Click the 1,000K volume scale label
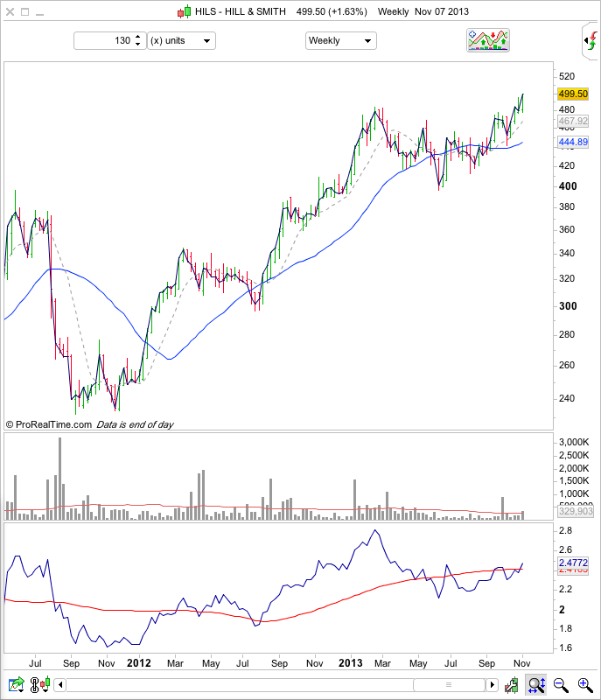The height and width of the screenshot is (700, 601). [574, 493]
